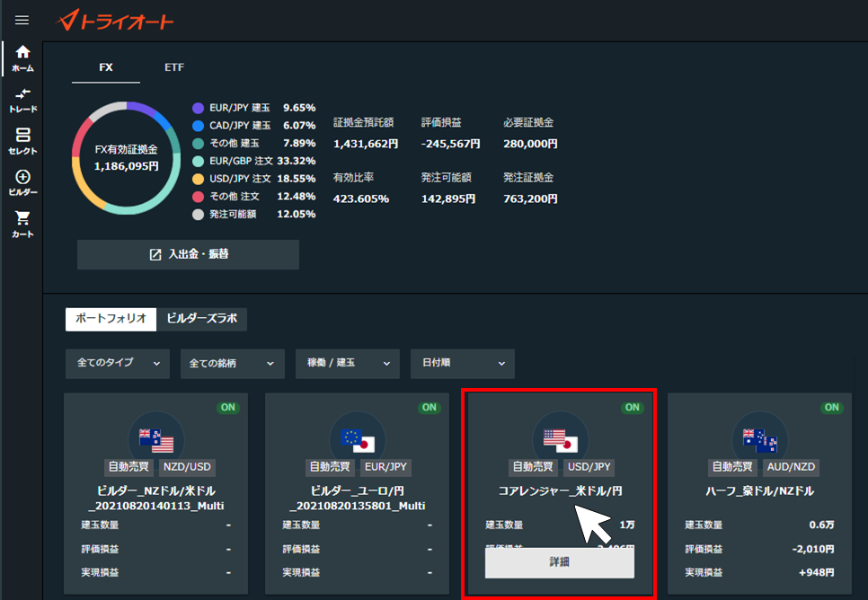Open Builder in the sidebar
Image resolution: width=868 pixels, height=600 pixels.
pyautogui.click(x=22, y=183)
